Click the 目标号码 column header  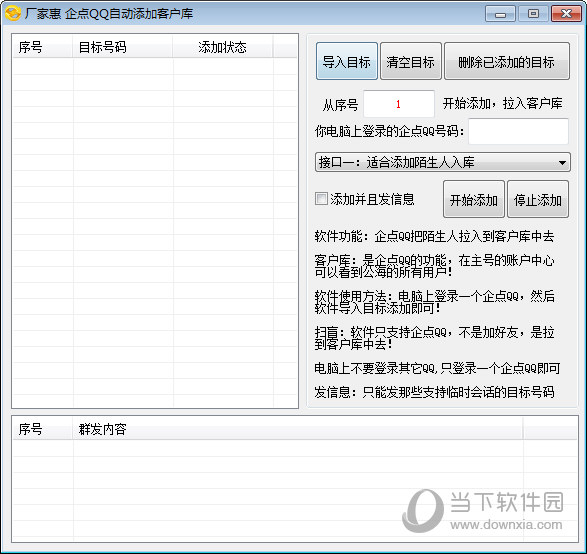tap(122, 47)
